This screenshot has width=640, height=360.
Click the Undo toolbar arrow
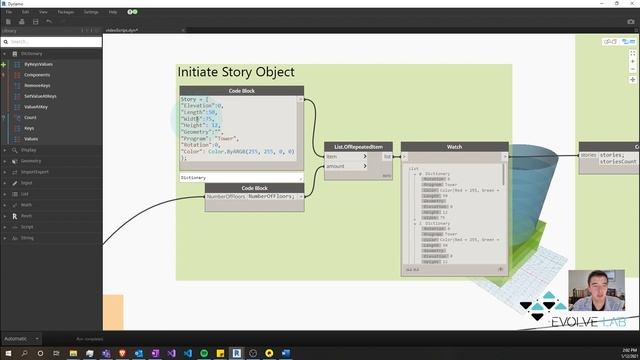49,22
